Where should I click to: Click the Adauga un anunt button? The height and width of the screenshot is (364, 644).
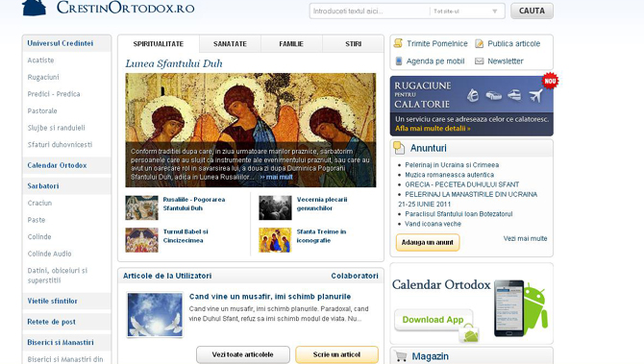click(x=427, y=242)
